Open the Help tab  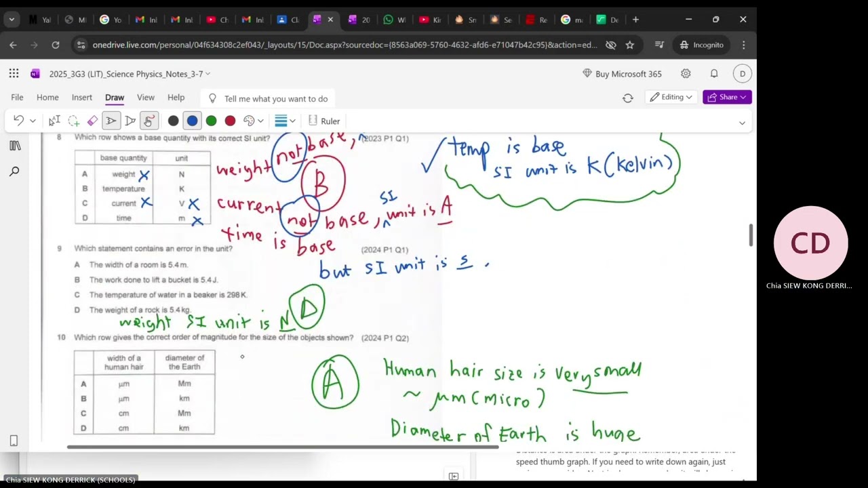[x=176, y=98]
